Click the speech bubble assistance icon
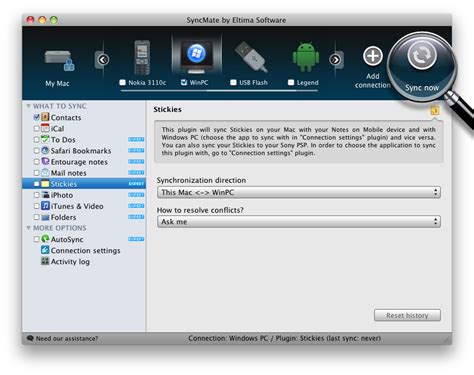Viewport: 474px width, 375px height. pos(30,338)
